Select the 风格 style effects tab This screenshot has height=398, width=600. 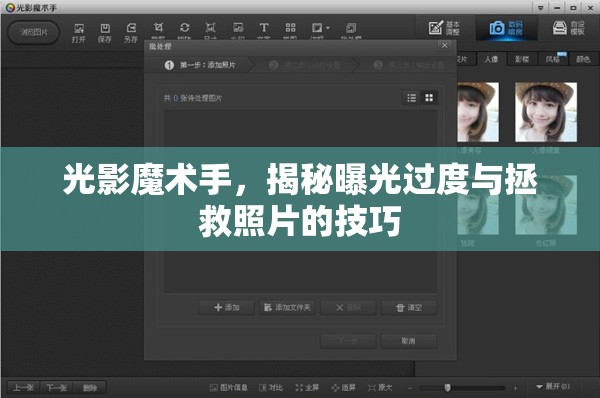[553, 59]
